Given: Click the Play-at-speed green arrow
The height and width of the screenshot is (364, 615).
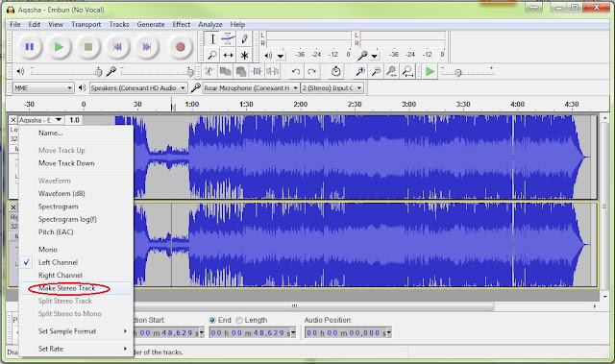Looking at the screenshot, I should click(x=430, y=71).
